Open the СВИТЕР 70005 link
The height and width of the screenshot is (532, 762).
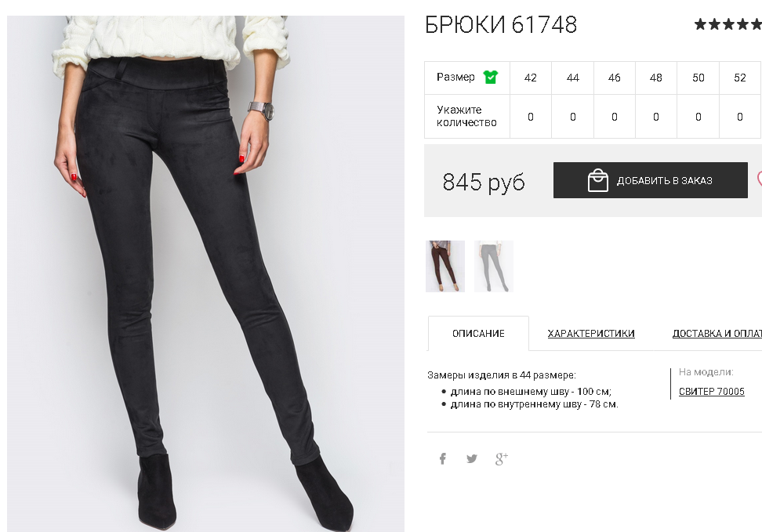point(712,392)
